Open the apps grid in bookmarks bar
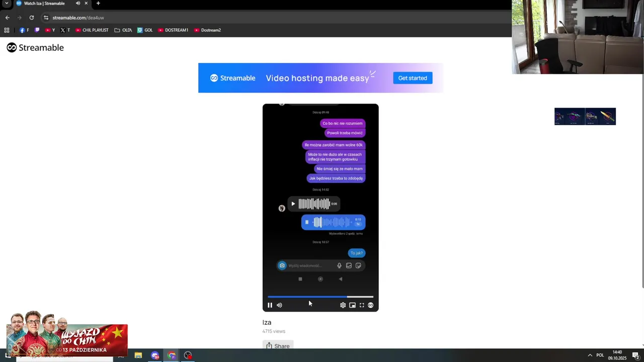Screen dimensions: 644x362 coord(7,30)
